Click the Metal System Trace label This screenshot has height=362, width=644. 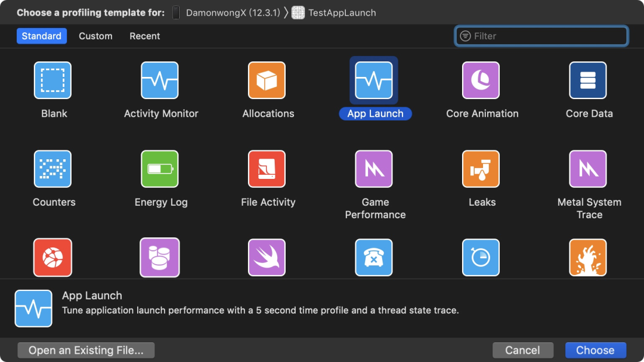point(589,208)
